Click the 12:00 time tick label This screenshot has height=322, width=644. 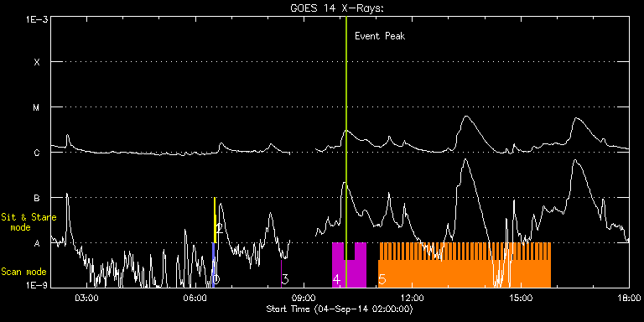(412, 299)
